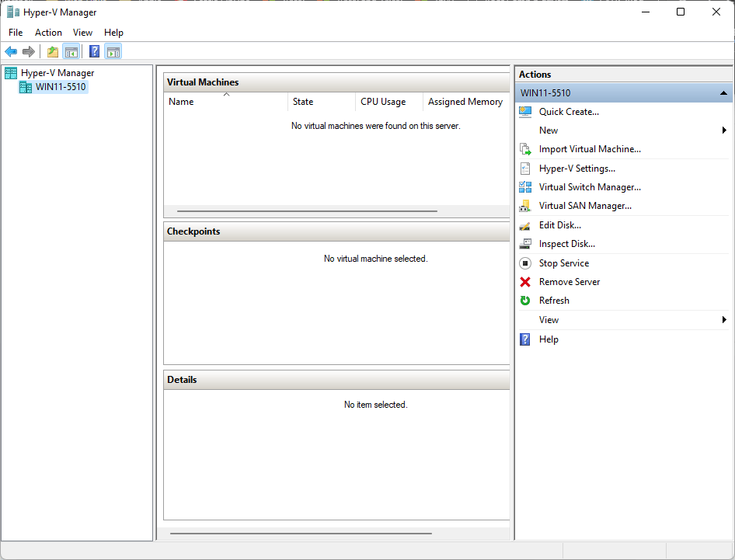Click "No virtual machines were found on this server."
The image size is (735, 560).
375,126
